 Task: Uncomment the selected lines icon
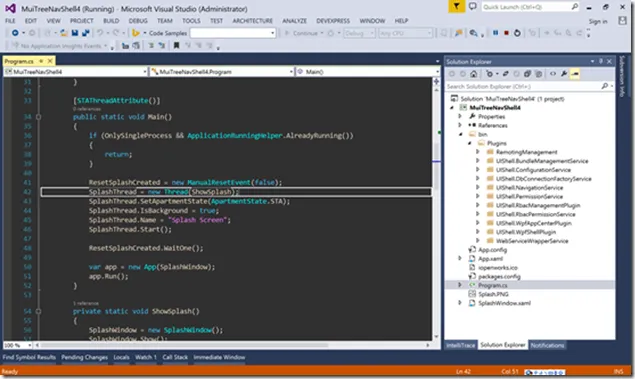pos(162,46)
